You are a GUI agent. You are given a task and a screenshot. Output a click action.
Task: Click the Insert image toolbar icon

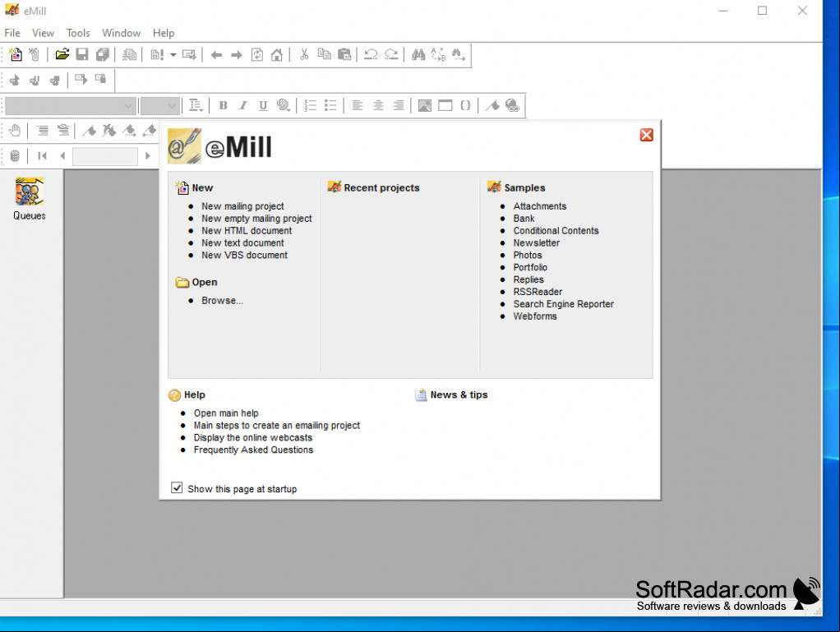coord(425,105)
